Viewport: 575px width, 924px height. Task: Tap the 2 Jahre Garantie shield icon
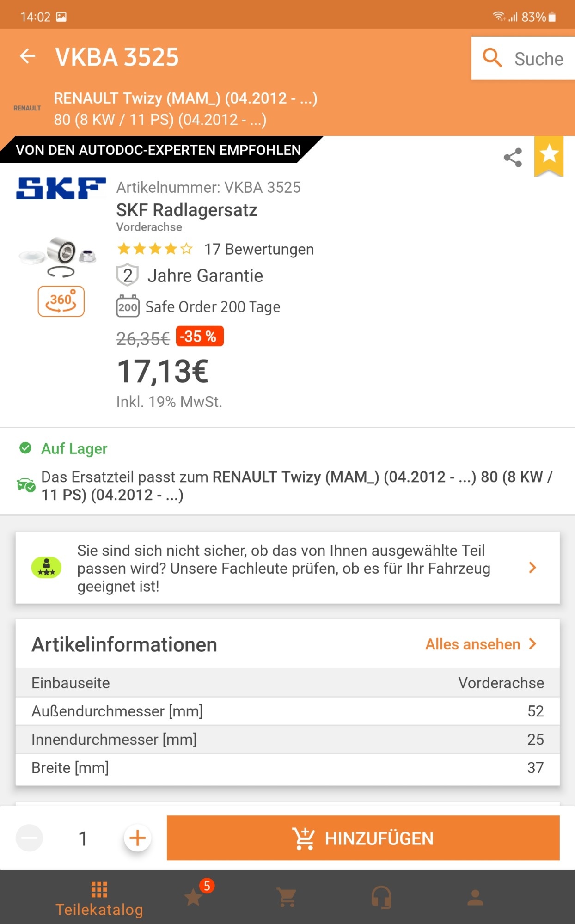(x=127, y=275)
